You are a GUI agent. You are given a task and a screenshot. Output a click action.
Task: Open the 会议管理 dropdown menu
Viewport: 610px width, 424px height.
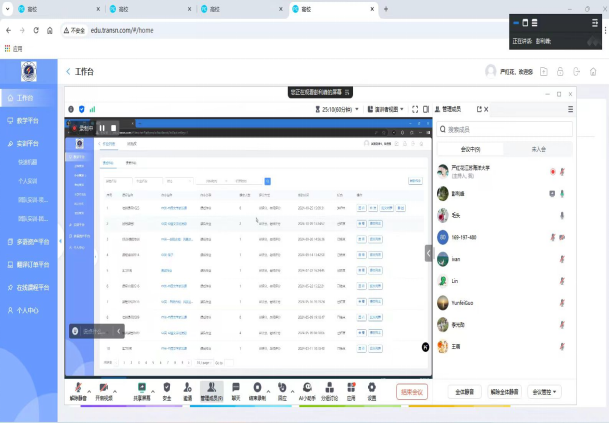pyautogui.click(x=544, y=392)
